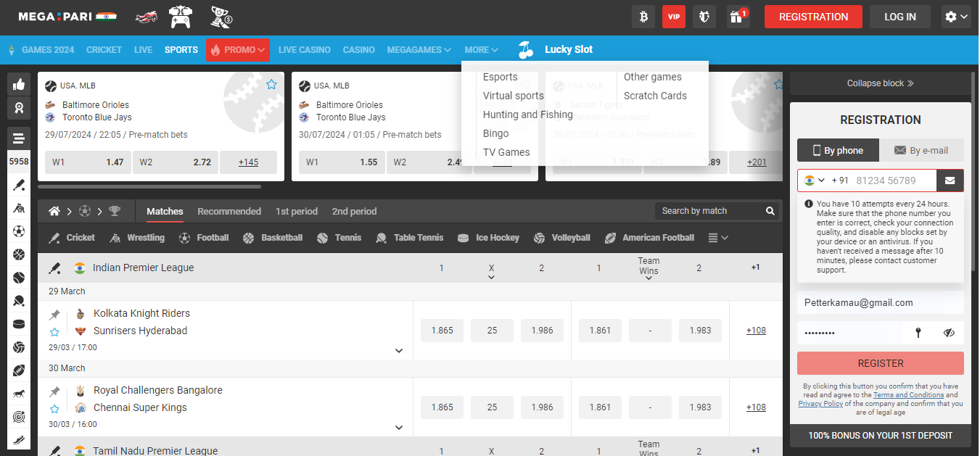The width and height of the screenshot is (980, 456).
Task: Click the home icon in breadcrumb
Action: pyautogui.click(x=54, y=211)
